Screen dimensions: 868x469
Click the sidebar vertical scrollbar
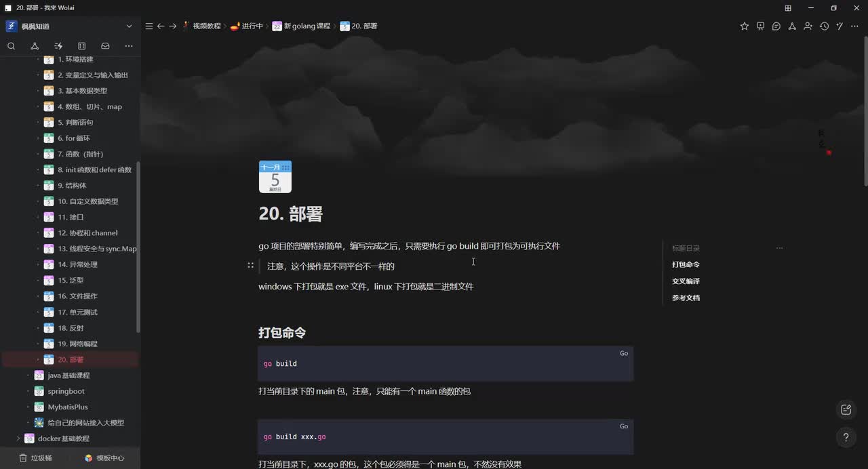point(138,247)
